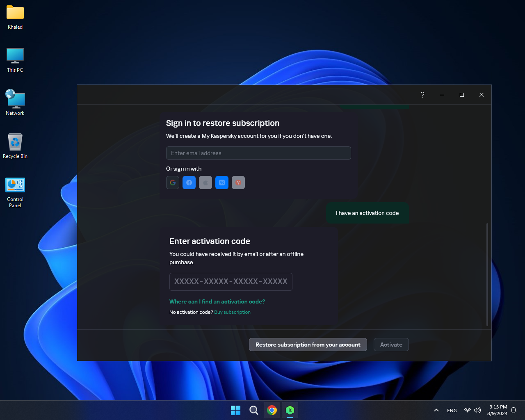Open the clock showing 9:15 PM

[x=497, y=410]
